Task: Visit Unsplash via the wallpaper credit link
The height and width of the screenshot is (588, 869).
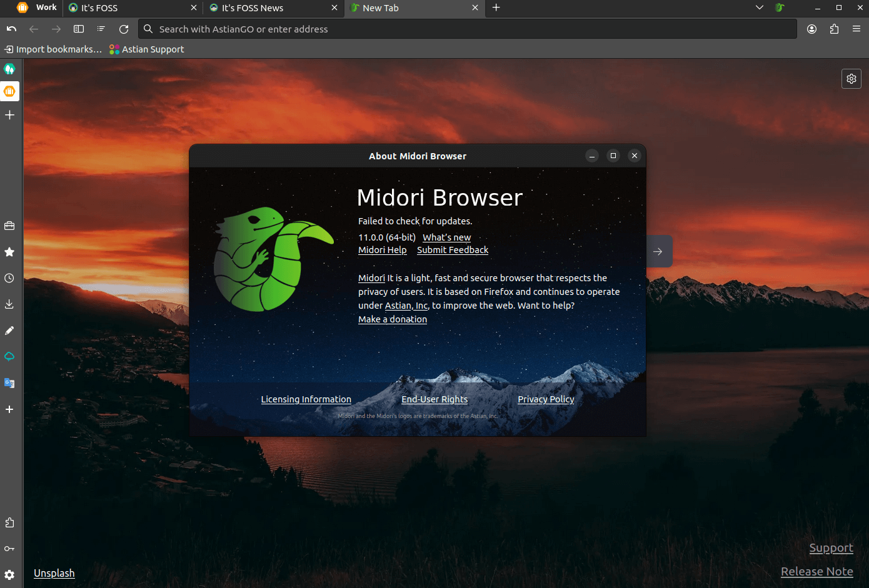Action: pos(54,573)
